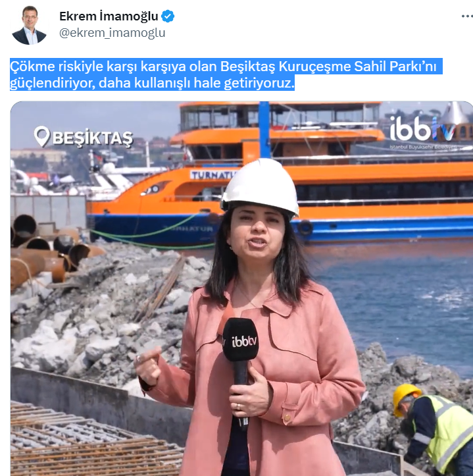The height and width of the screenshot is (476, 473).
Task: Click the ibbtv logo on the microphone
Action: (244, 342)
